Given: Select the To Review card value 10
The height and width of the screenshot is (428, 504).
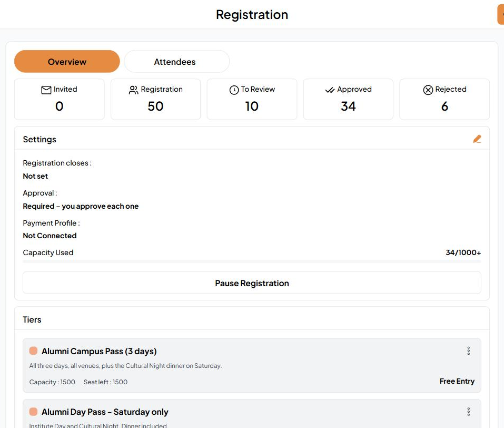Looking at the screenshot, I should pyautogui.click(x=252, y=106).
